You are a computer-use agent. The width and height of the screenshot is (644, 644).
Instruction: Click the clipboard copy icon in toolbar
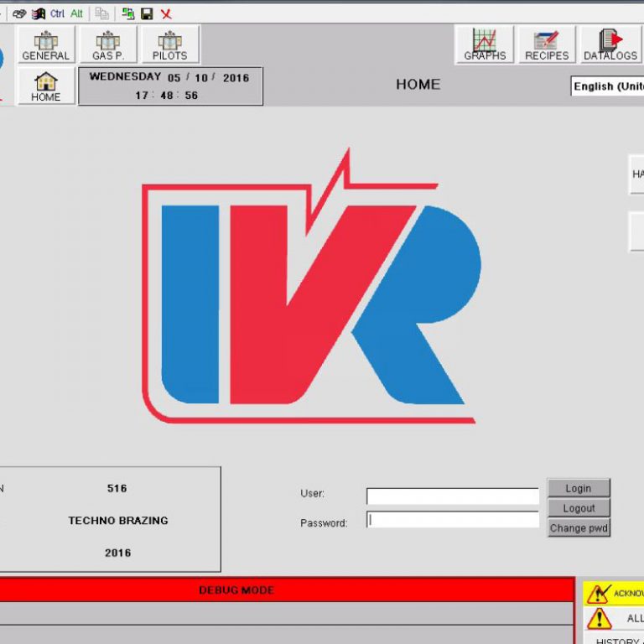pos(101,14)
